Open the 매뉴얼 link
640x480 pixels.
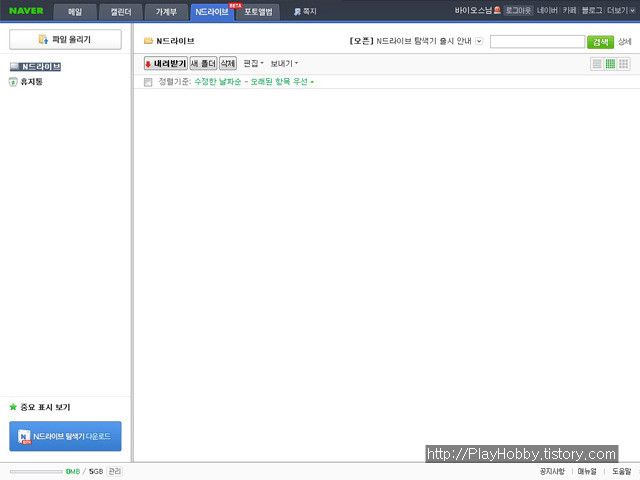[587, 471]
